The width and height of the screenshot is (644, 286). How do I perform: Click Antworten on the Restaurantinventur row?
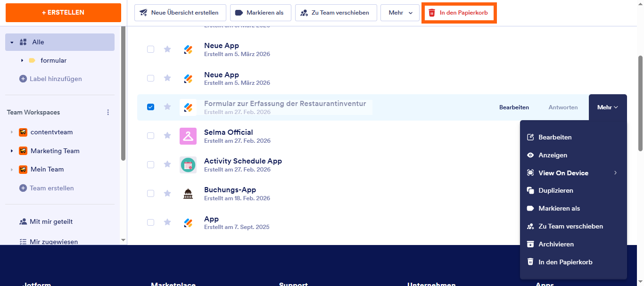[x=563, y=107]
